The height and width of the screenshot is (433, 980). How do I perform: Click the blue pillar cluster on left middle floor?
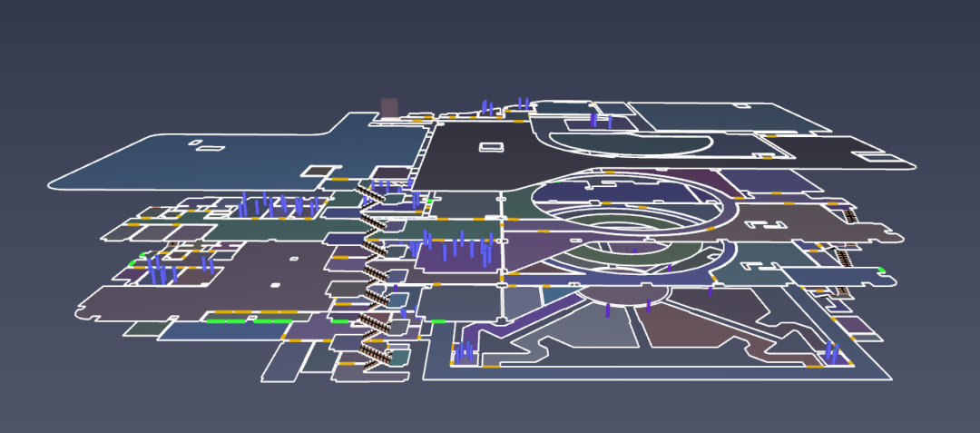(x=163, y=271)
